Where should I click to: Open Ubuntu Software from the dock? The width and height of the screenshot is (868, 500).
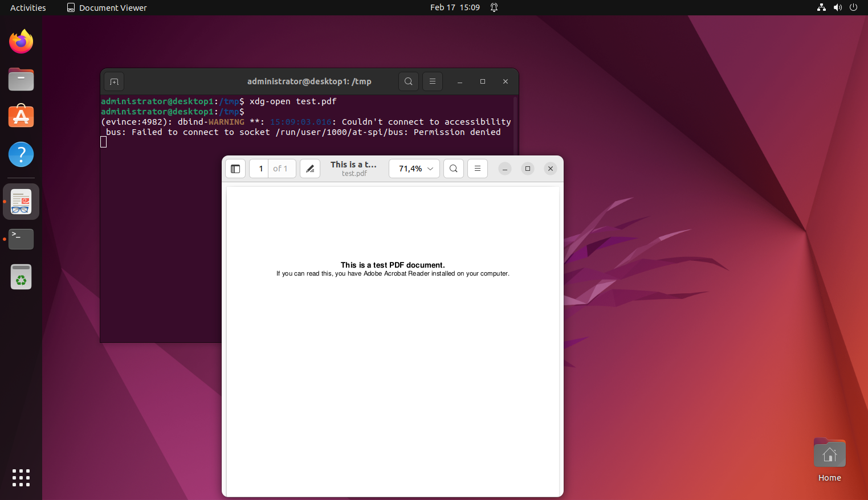(21, 116)
